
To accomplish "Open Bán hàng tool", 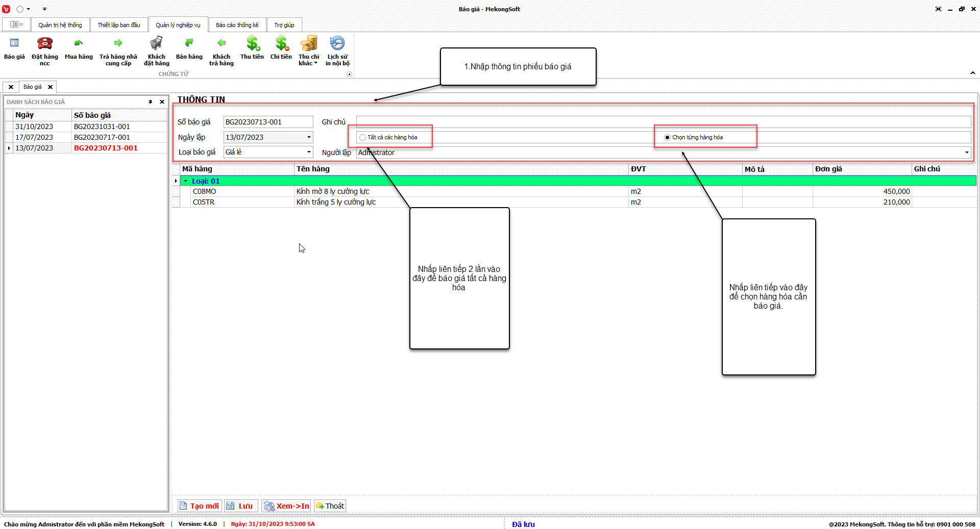I will 189,49.
